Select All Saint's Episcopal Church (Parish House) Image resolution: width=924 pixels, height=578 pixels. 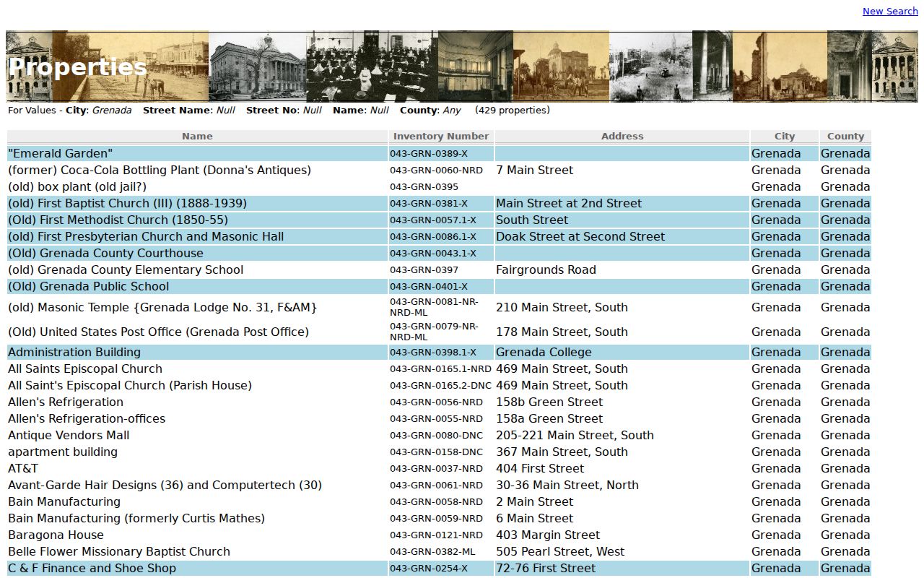130,385
